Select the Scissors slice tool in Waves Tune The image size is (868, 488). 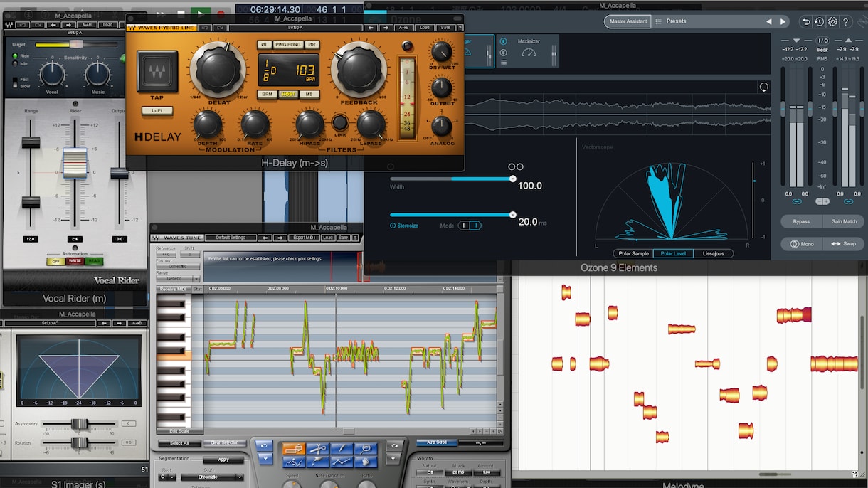click(x=317, y=448)
